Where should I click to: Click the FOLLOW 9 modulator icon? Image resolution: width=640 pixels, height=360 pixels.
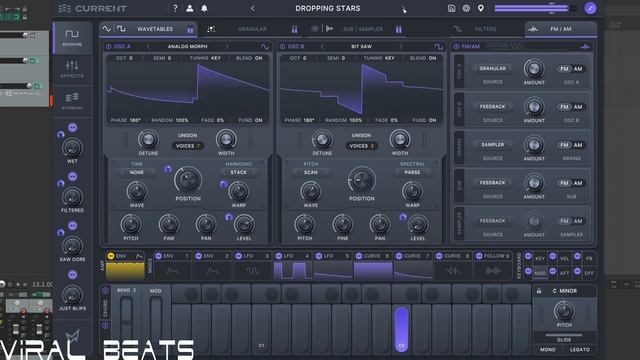[479, 256]
